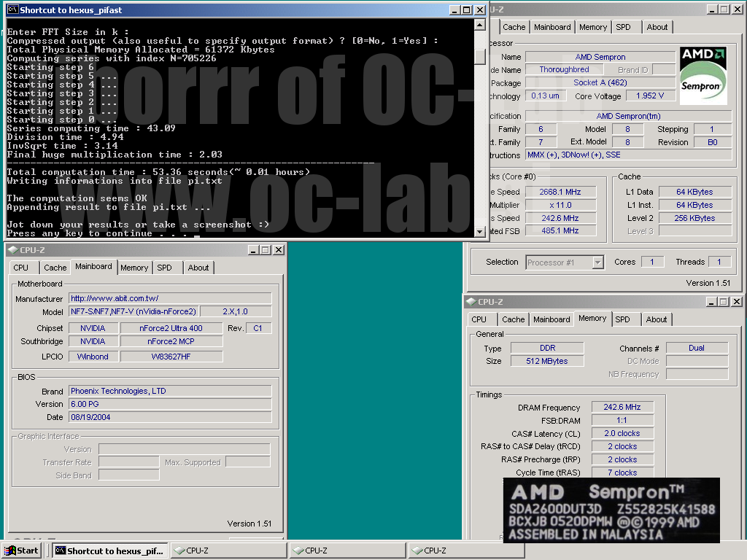Click the Start button on taskbar
This screenshot has width=747, height=560.
pyautogui.click(x=21, y=551)
